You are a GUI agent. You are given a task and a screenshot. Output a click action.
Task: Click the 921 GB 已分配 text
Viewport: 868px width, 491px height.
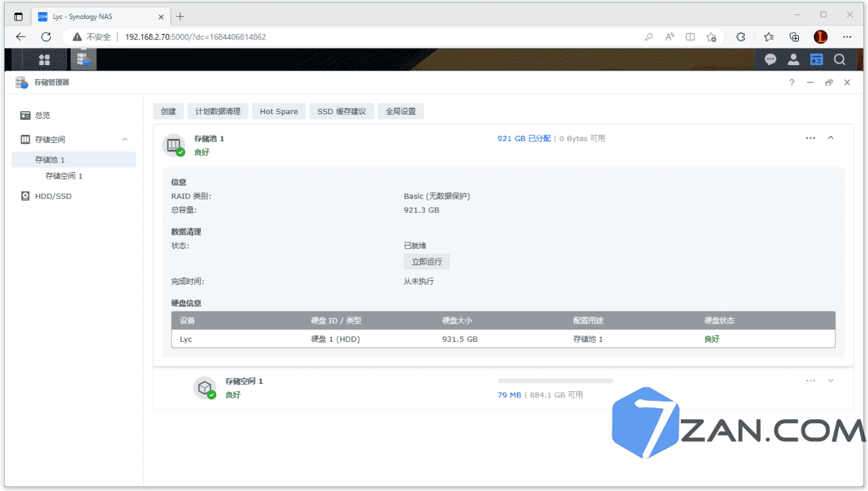coord(524,138)
